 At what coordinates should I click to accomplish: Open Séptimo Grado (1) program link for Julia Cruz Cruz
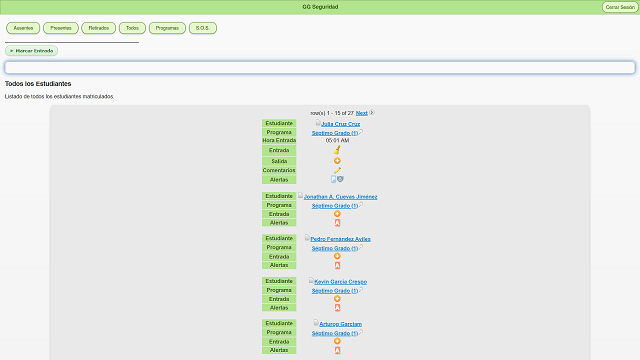click(335, 133)
